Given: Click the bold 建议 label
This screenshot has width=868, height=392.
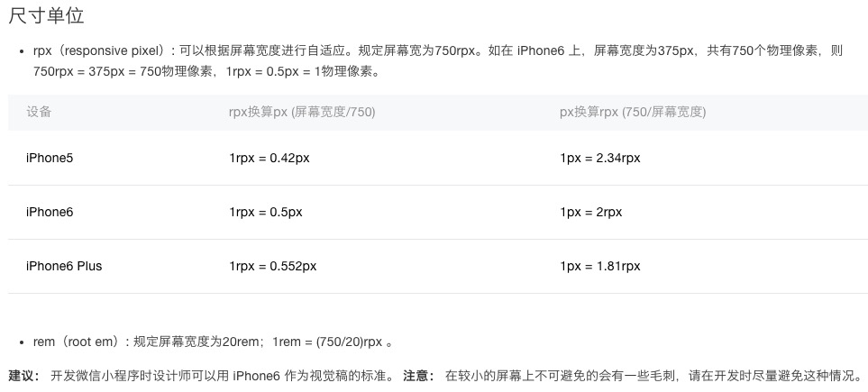Looking at the screenshot, I should click(x=23, y=376).
